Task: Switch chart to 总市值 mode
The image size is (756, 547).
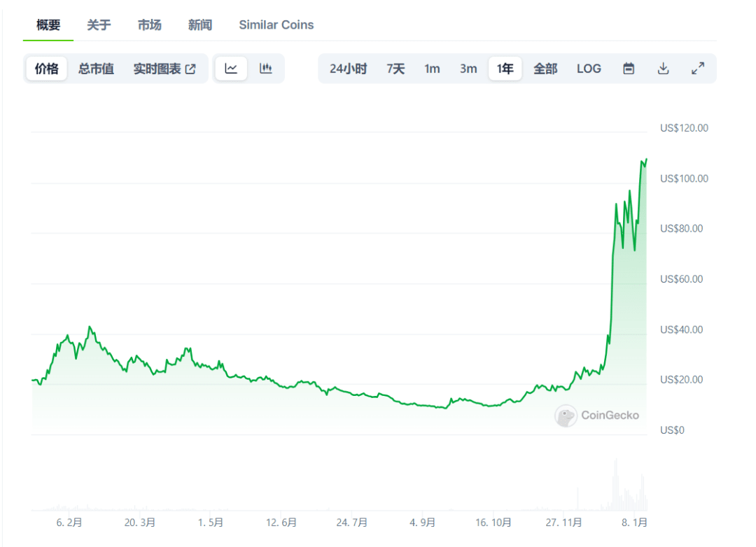Action: coord(96,69)
